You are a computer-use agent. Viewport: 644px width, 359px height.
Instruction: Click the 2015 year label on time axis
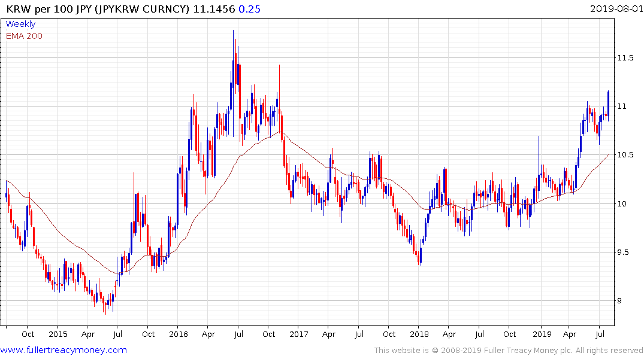click(x=58, y=334)
